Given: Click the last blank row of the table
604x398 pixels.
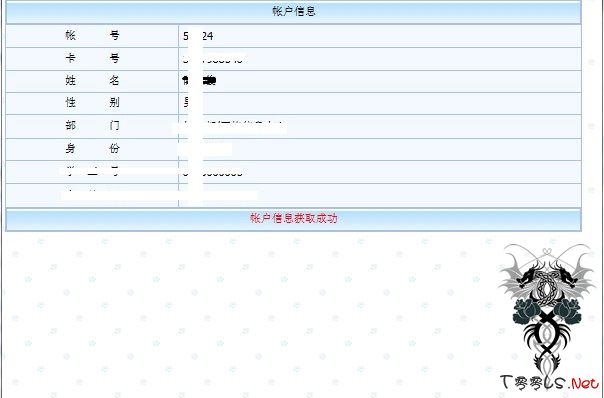Looking at the screenshot, I should (x=294, y=195).
